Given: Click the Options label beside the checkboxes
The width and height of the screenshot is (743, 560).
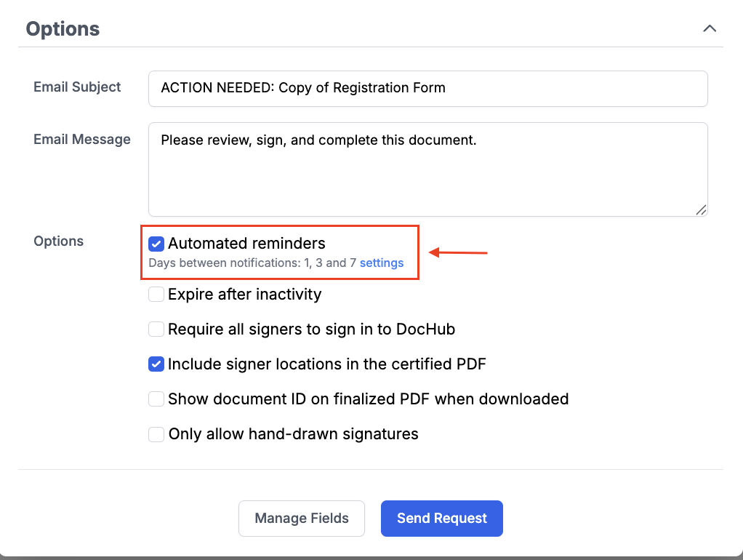Looking at the screenshot, I should [58, 241].
